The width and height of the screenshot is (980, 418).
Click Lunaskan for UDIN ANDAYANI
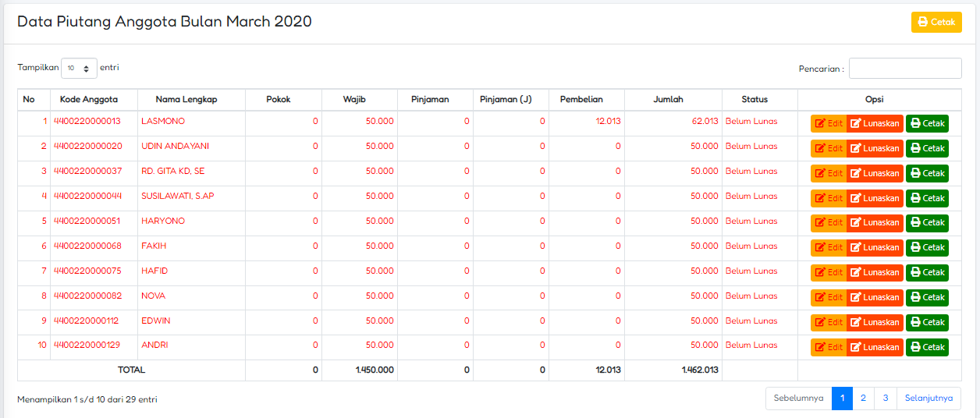tap(875, 148)
